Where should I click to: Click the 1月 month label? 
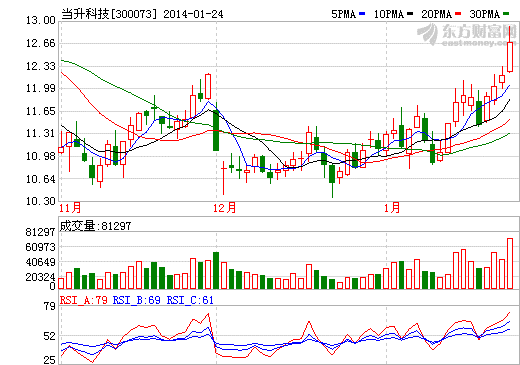pos(392,208)
